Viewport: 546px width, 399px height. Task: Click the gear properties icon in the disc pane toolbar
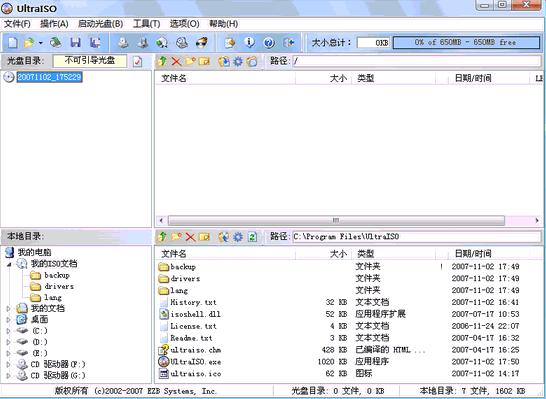click(x=238, y=62)
